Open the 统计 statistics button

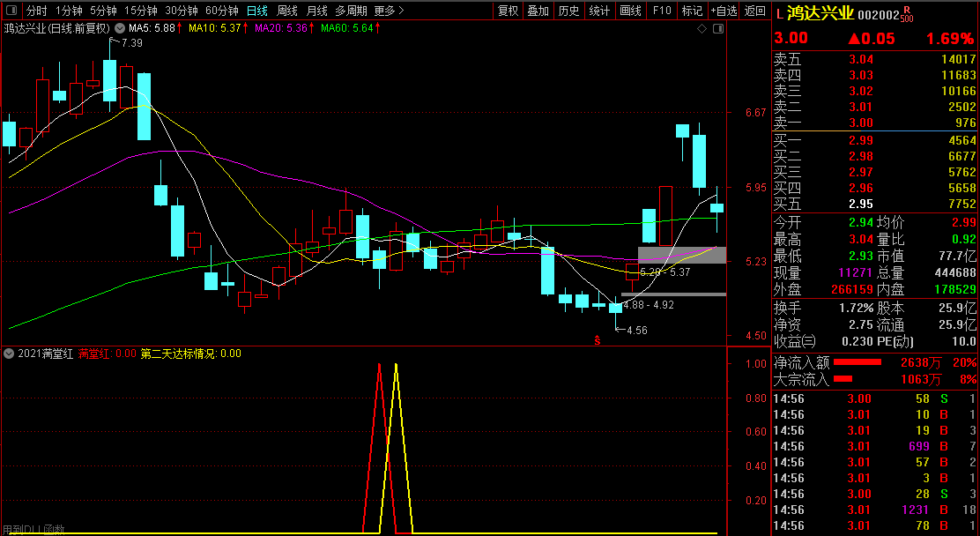[x=599, y=11]
